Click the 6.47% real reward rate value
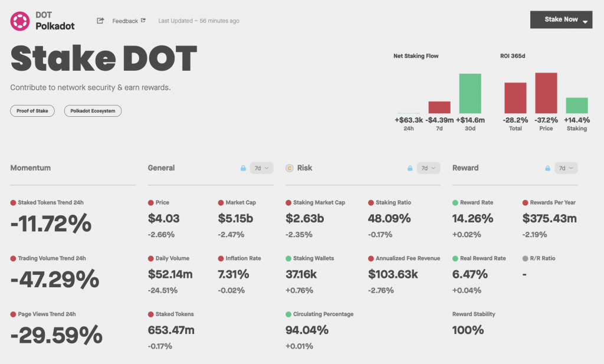 coord(470,274)
